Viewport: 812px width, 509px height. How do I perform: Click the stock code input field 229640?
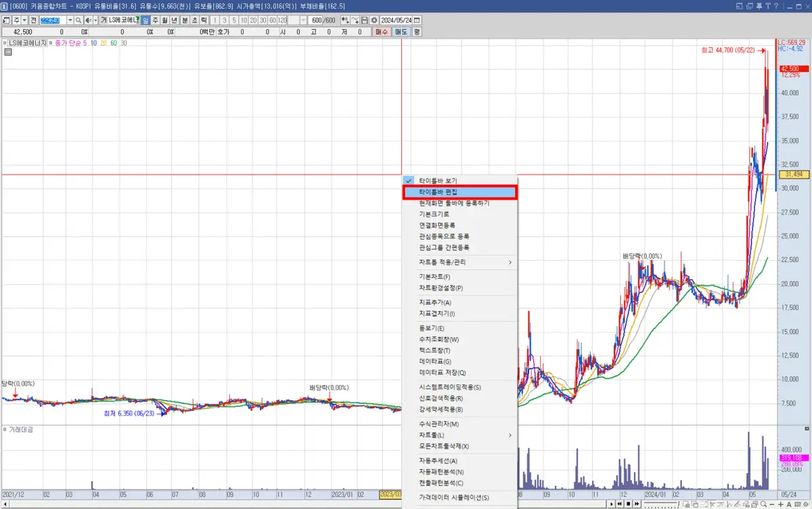click(53, 20)
